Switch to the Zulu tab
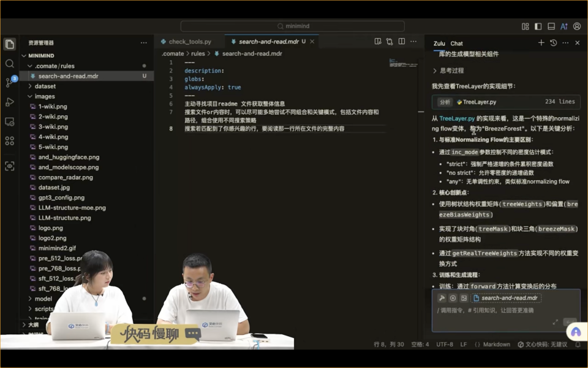This screenshot has width=588, height=368. pos(439,44)
